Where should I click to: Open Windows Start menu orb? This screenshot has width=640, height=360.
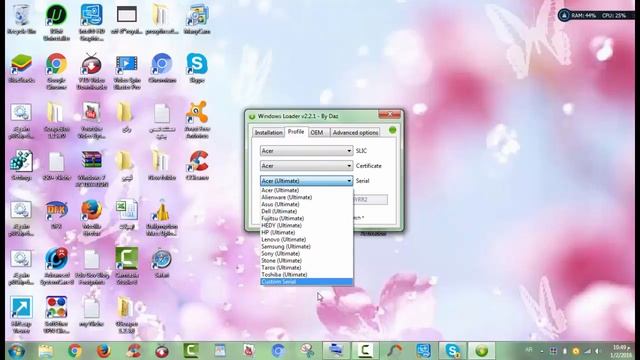point(17,351)
